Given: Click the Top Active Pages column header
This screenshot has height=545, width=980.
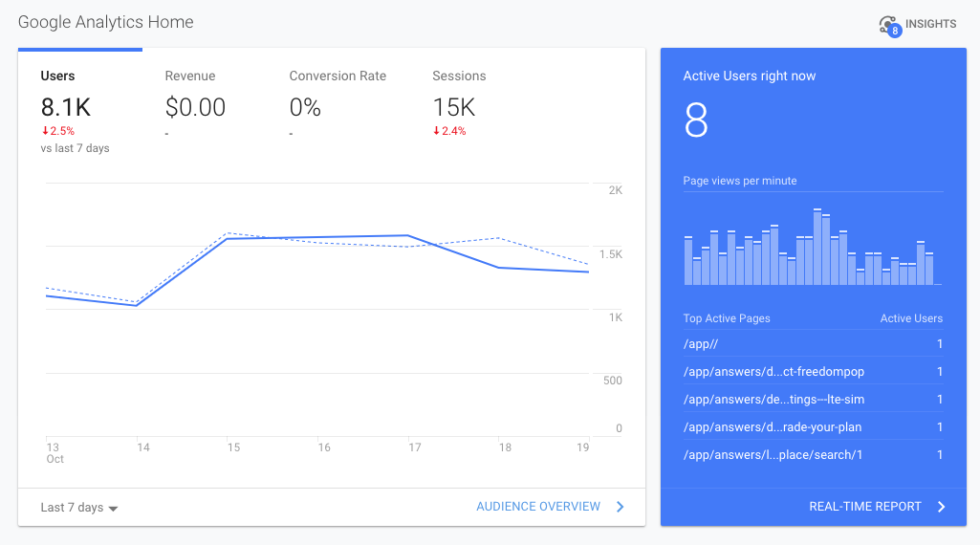Looking at the screenshot, I should coord(727,318).
